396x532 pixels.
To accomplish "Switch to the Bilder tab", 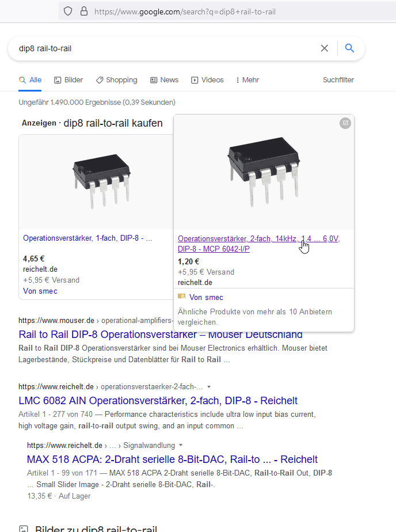I will pos(68,80).
